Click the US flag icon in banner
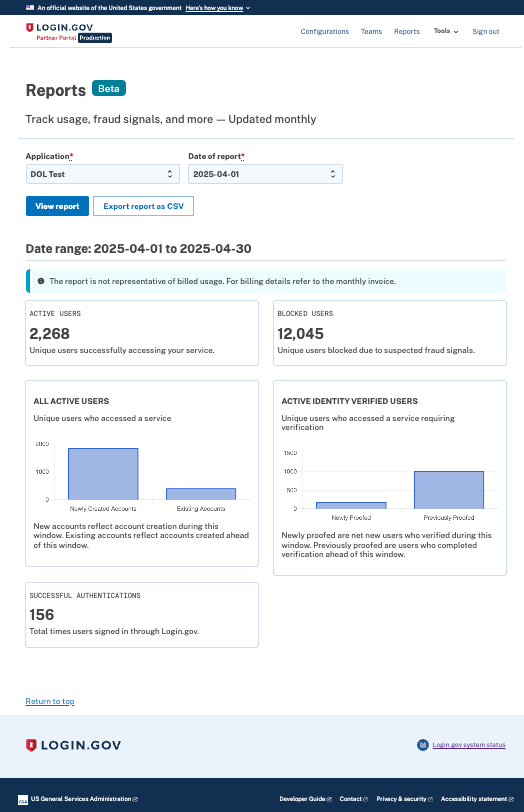The width and height of the screenshot is (524, 812). (x=30, y=8)
